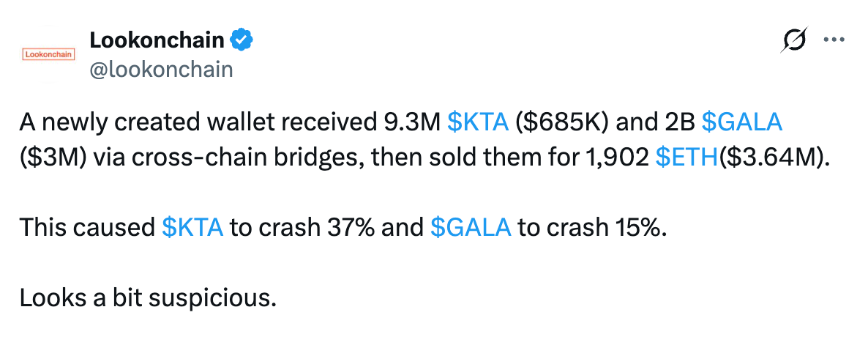
Task: Open the Grok slashed-circle icon
Action: (x=794, y=40)
